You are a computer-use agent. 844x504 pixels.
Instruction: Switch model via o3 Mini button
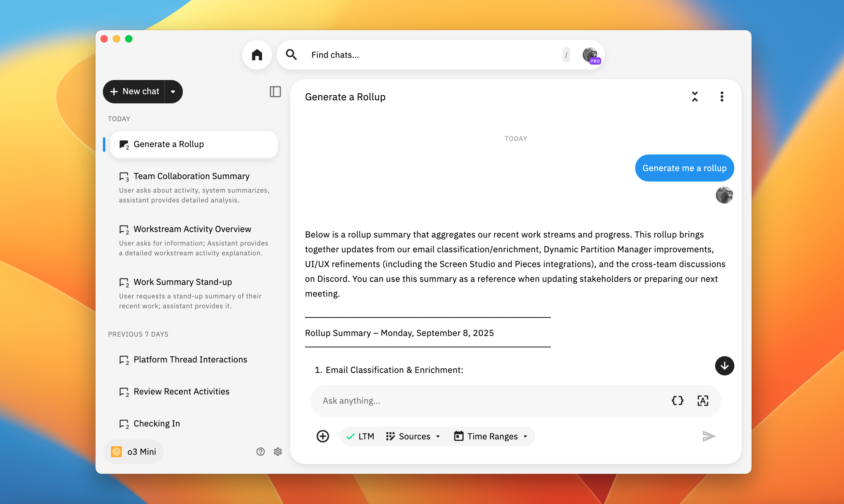click(x=133, y=451)
